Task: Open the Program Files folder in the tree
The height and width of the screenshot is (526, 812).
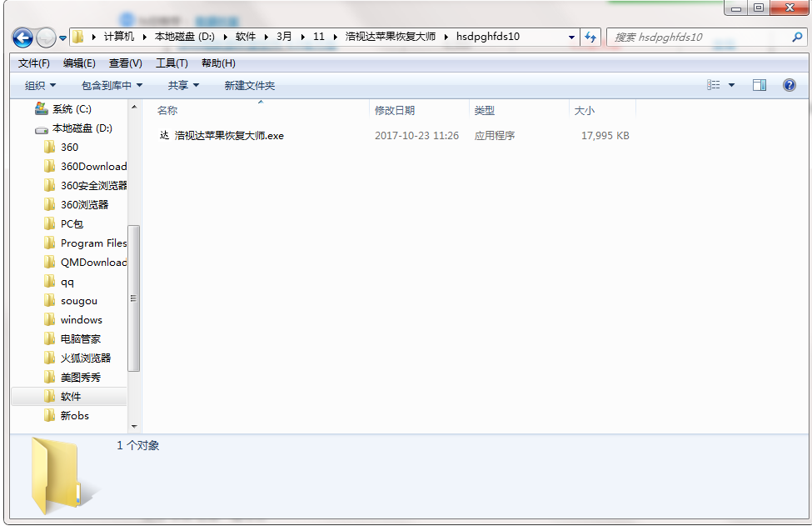Action: pos(86,243)
